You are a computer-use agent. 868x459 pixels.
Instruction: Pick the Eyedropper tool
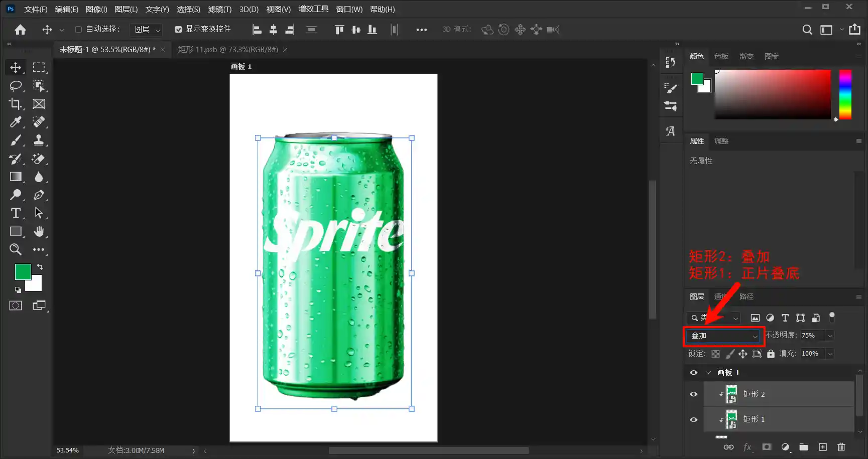click(x=16, y=122)
